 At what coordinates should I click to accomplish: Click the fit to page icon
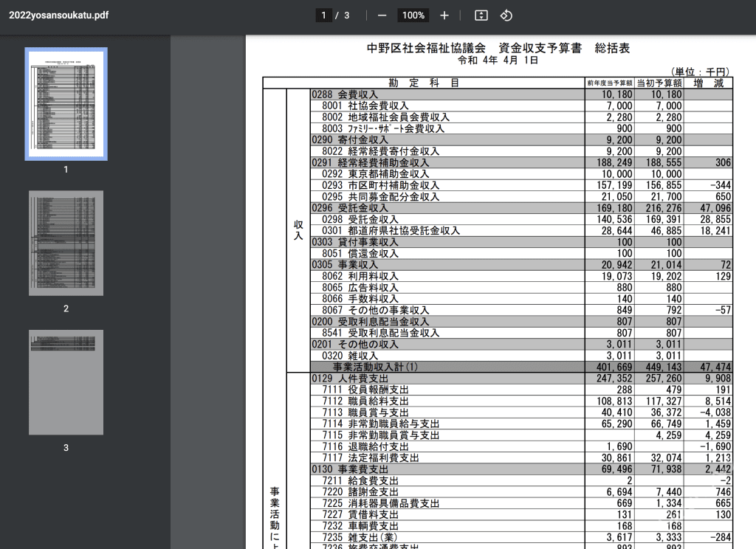[x=481, y=15]
